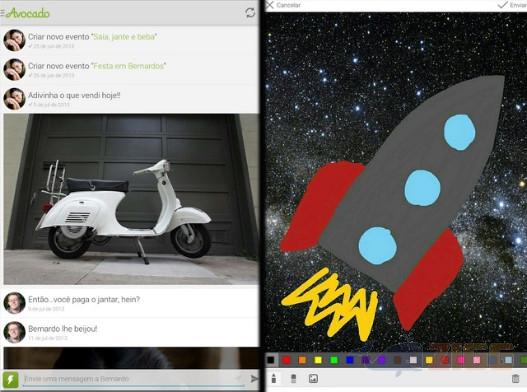Select the pencil drawing tool
The width and height of the screenshot is (527, 392).
coord(274,378)
